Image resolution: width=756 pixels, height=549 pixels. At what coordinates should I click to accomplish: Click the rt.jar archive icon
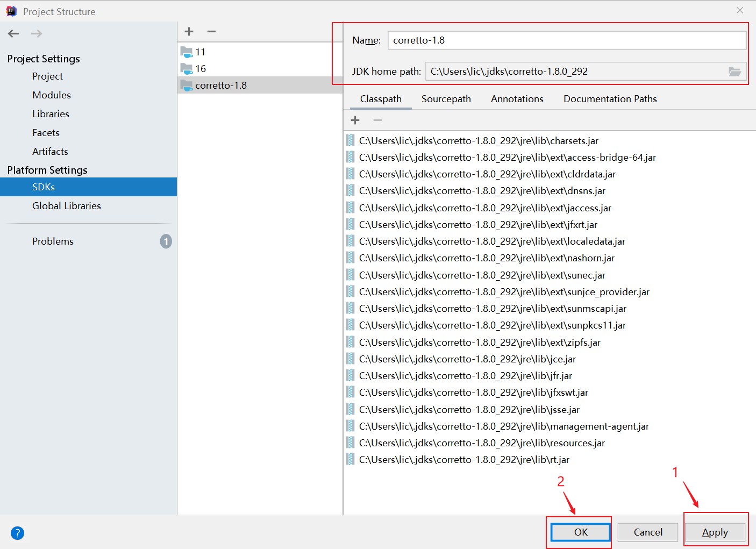(x=350, y=459)
